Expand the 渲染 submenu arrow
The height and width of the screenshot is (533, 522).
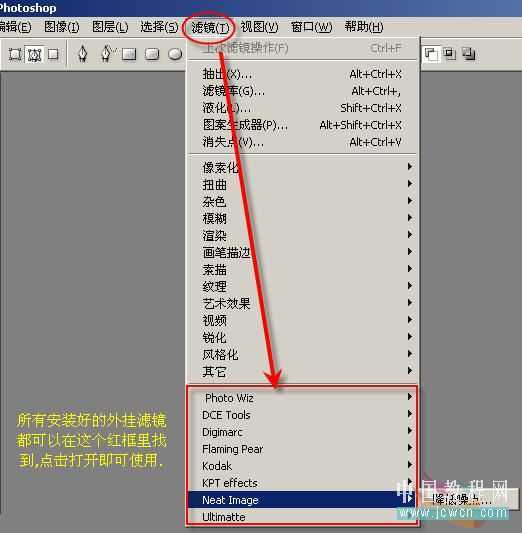(410, 235)
